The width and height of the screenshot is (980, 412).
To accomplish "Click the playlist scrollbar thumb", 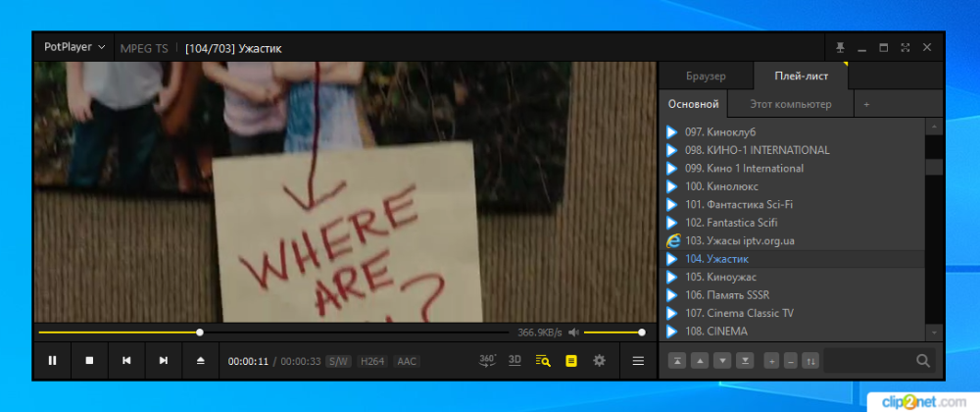I will (934, 167).
